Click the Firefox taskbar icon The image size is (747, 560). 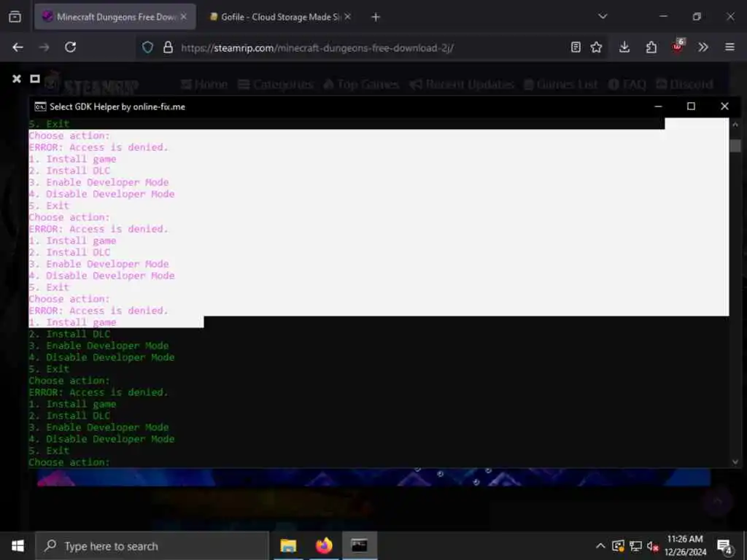point(324,545)
